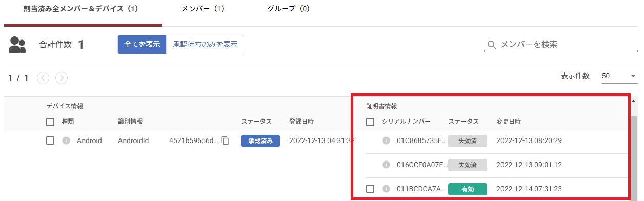Go to next page arrow

62,78
